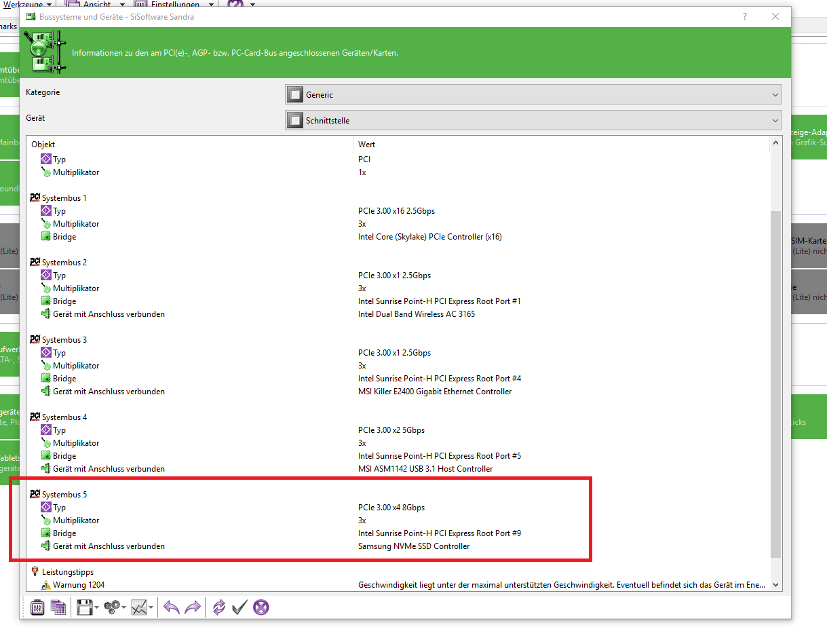Image resolution: width=827 pixels, height=644 pixels.
Task: Click the Wert column header
Action: point(562,144)
